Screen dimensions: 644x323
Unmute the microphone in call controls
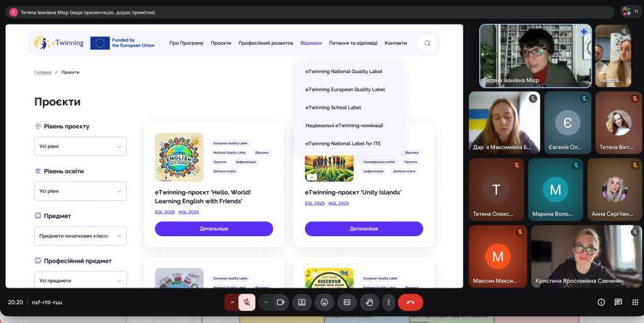click(247, 302)
